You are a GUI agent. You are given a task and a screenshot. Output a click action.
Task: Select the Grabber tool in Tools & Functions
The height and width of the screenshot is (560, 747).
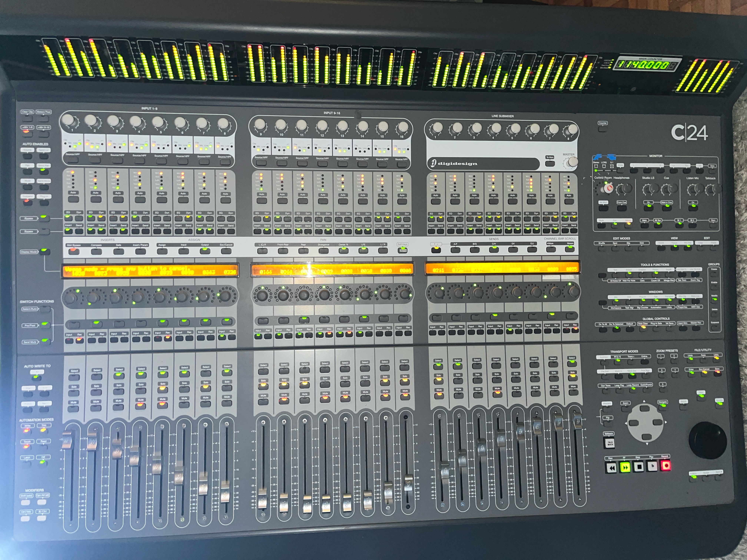pyautogui.click(x=643, y=275)
